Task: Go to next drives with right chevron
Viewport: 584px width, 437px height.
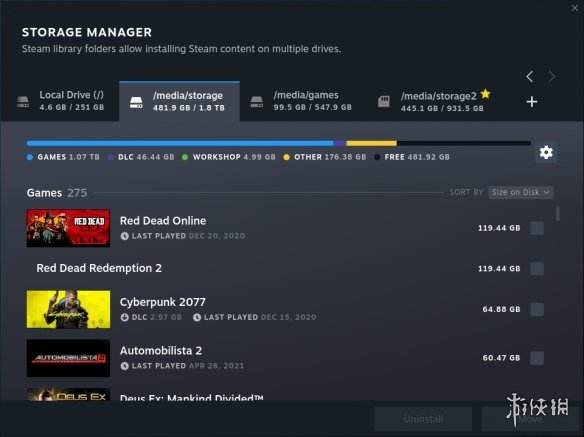Action: pos(552,76)
